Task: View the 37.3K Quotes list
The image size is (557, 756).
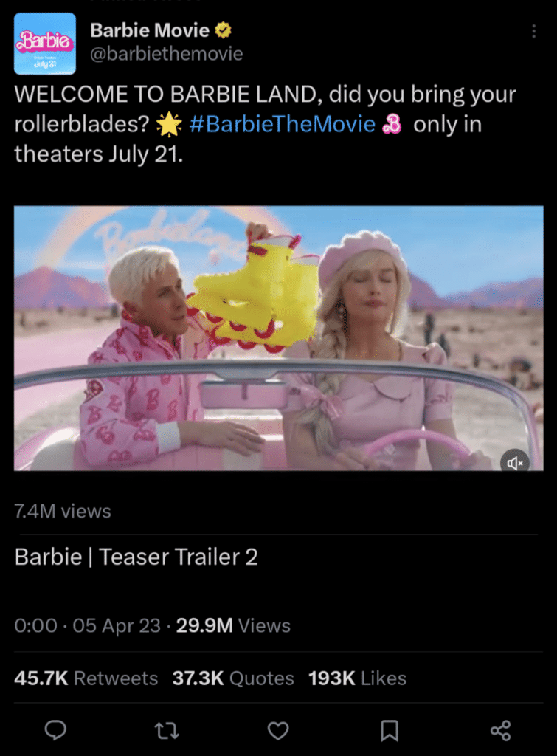Action: pos(233,678)
